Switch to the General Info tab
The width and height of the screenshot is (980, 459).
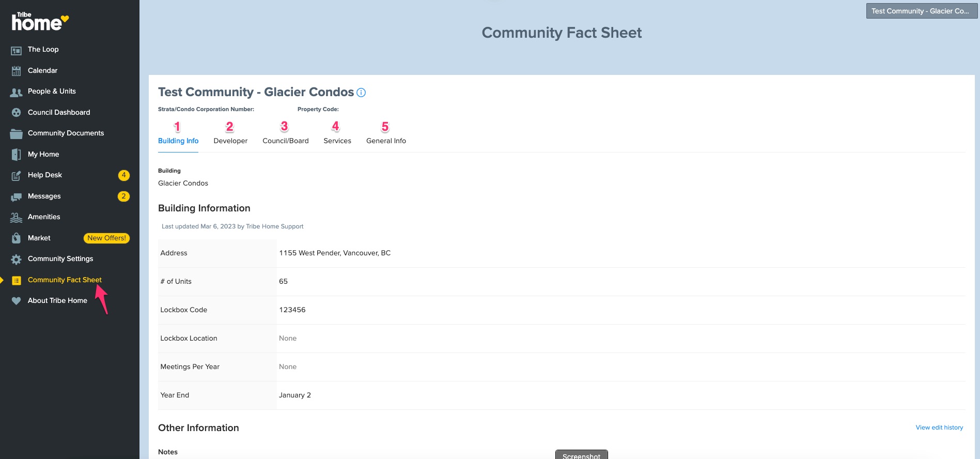[386, 141]
